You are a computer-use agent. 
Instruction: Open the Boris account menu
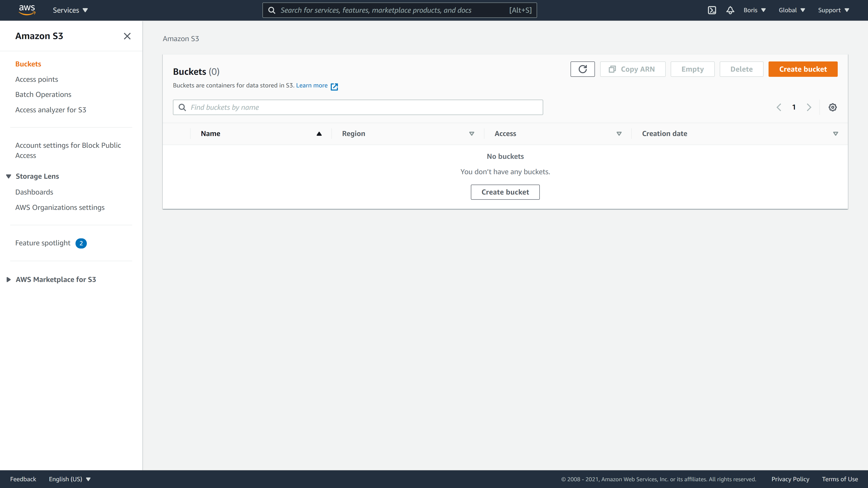tap(755, 10)
